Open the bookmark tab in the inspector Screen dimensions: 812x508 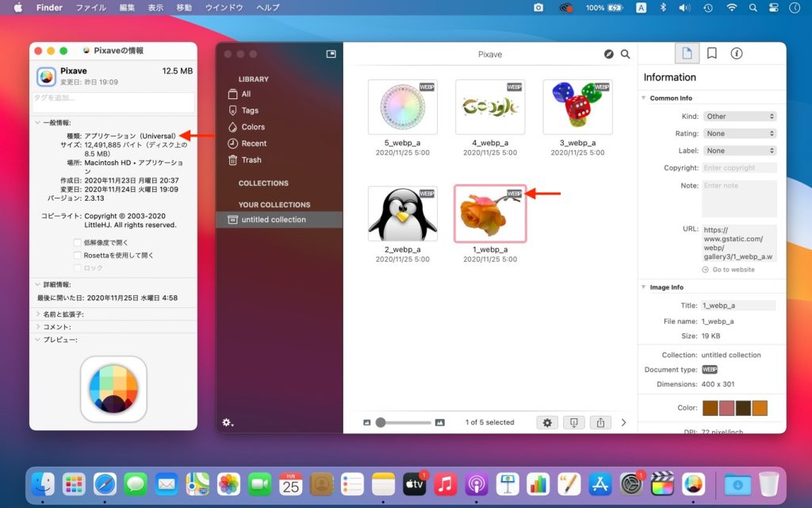pos(712,53)
